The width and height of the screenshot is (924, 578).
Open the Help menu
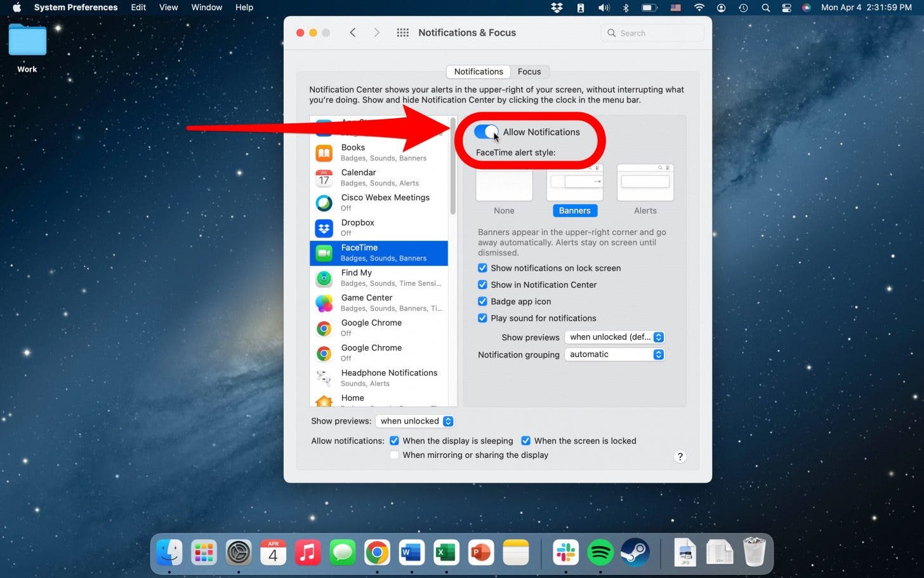tap(244, 8)
